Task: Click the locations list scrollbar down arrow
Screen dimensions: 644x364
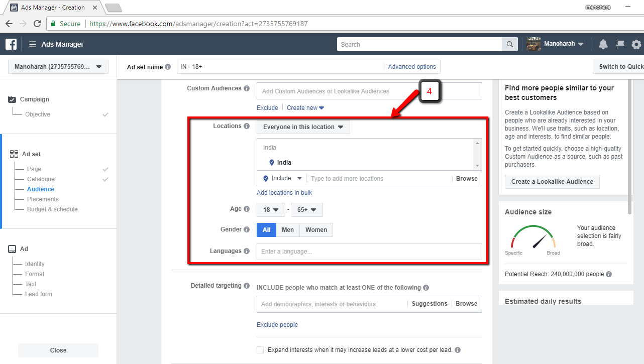Action: click(477, 166)
